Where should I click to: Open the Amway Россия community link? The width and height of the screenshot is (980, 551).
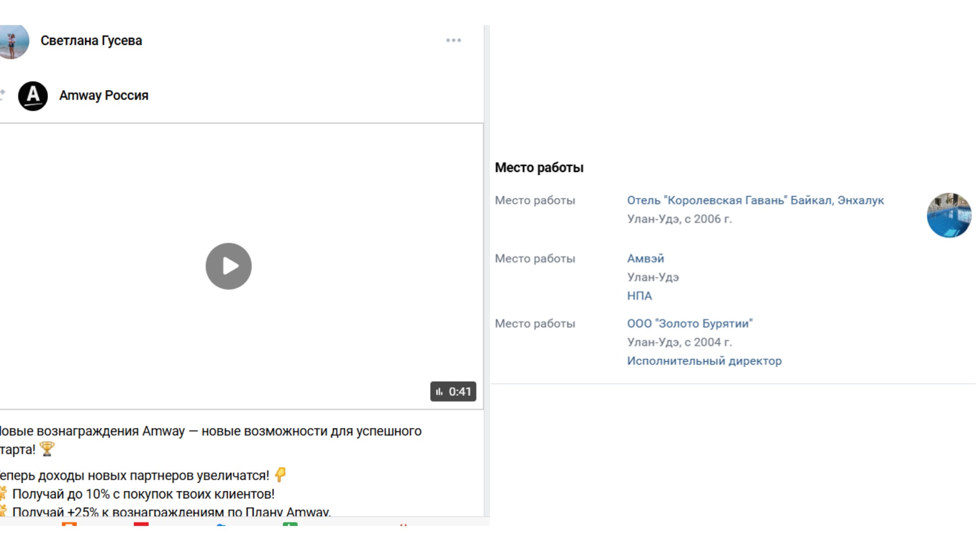(x=104, y=95)
